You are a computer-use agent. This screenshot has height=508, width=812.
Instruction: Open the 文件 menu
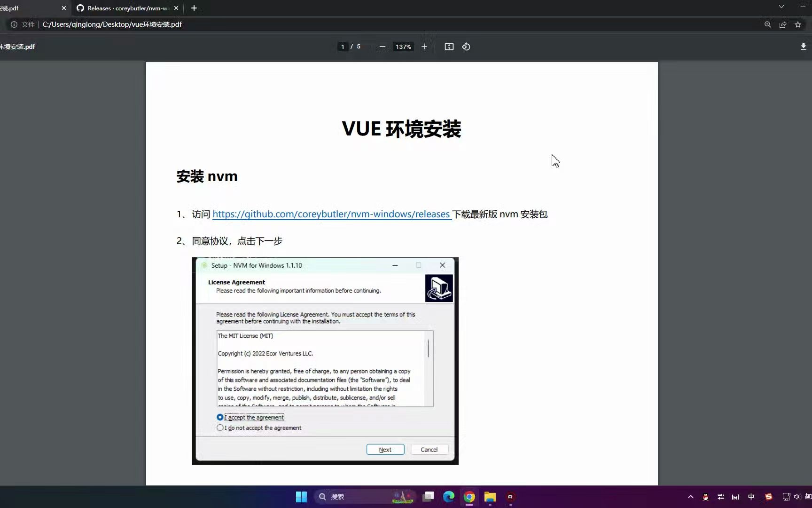tap(27, 24)
